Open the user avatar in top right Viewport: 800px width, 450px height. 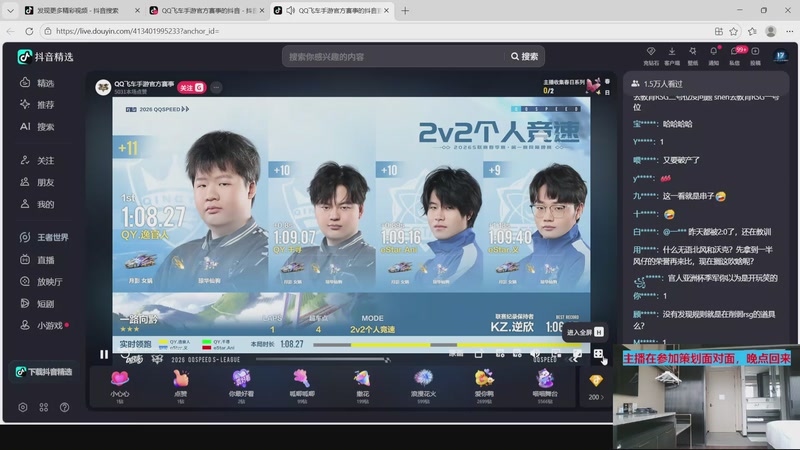click(x=781, y=56)
